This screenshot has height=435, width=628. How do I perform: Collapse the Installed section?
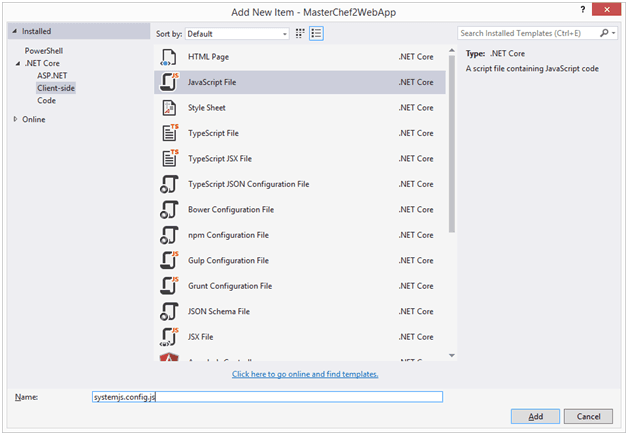tap(14, 31)
